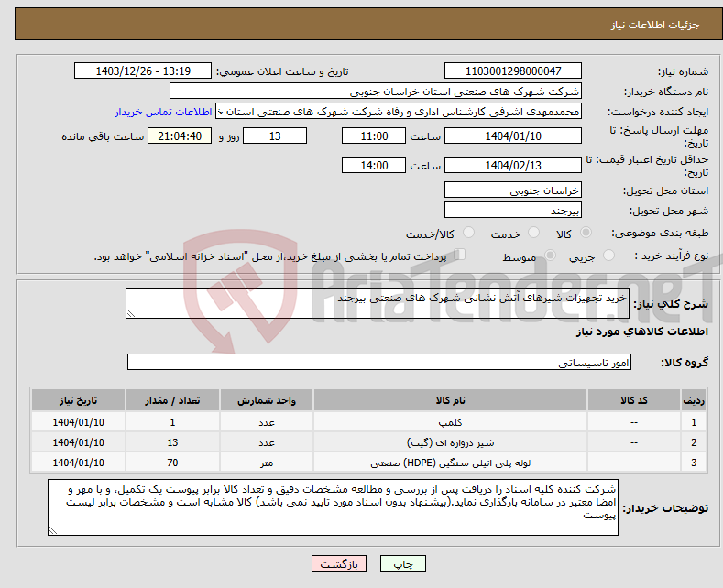
Task: Click the response deadline date 1404/01/10 field
Action: [513, 136]
